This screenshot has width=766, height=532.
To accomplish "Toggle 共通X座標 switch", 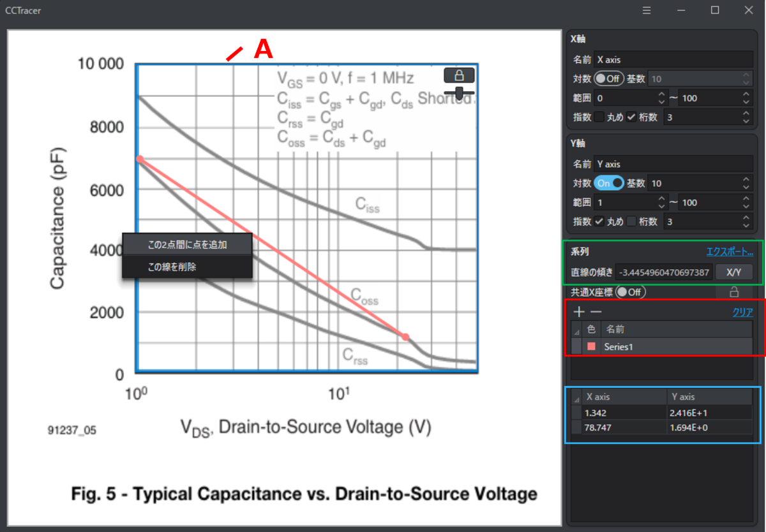I will tap(629, 292).
